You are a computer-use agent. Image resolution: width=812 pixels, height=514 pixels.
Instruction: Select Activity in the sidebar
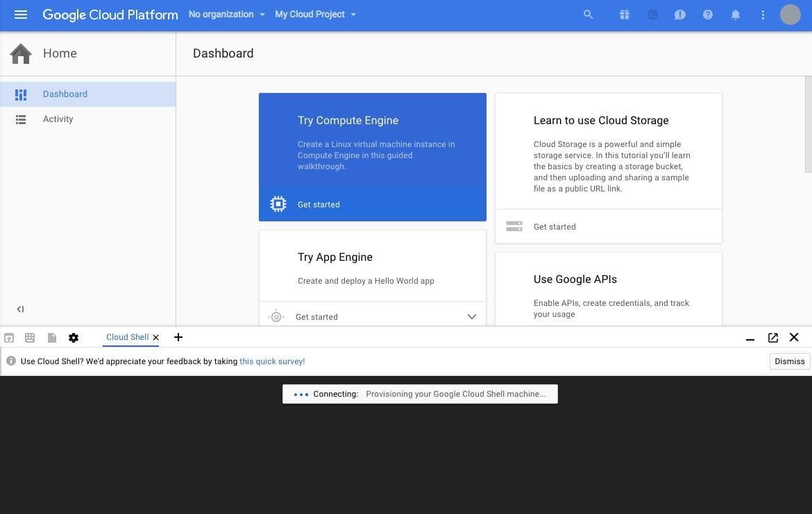pos(88,119)
